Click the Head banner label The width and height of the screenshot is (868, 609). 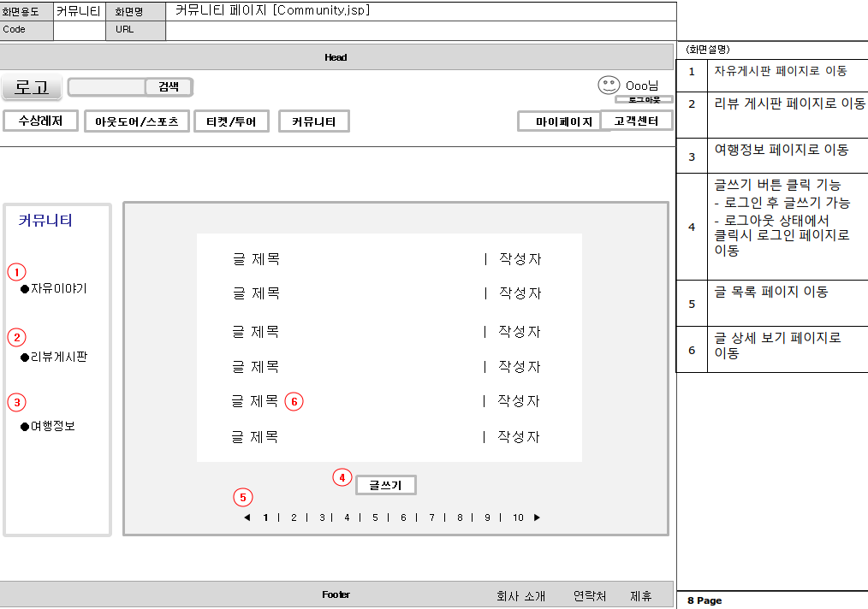point(336,57)
